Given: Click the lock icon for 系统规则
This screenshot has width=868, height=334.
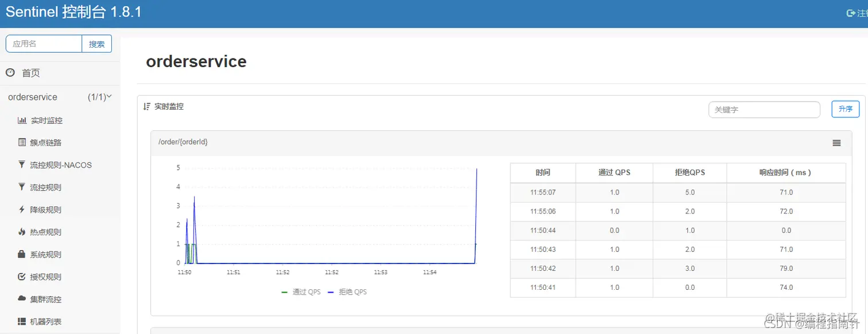Looking at the screenshot, I should (x=22, y=254).
